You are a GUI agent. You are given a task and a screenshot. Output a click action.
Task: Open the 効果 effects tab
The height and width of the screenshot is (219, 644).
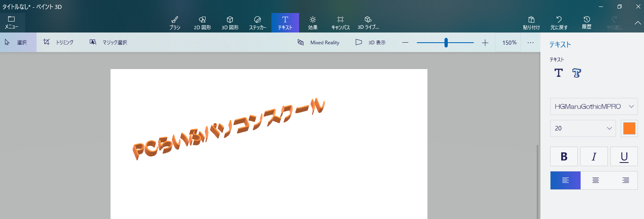pos(313,23)
